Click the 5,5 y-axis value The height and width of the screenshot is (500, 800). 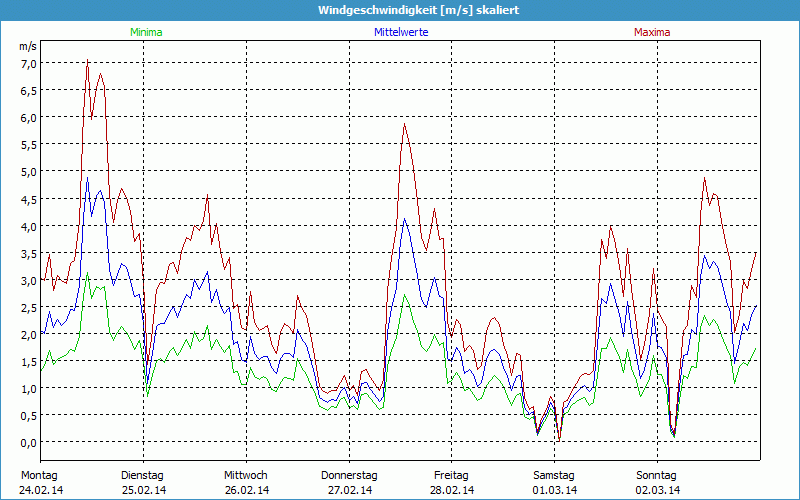(x=29, y=144)
